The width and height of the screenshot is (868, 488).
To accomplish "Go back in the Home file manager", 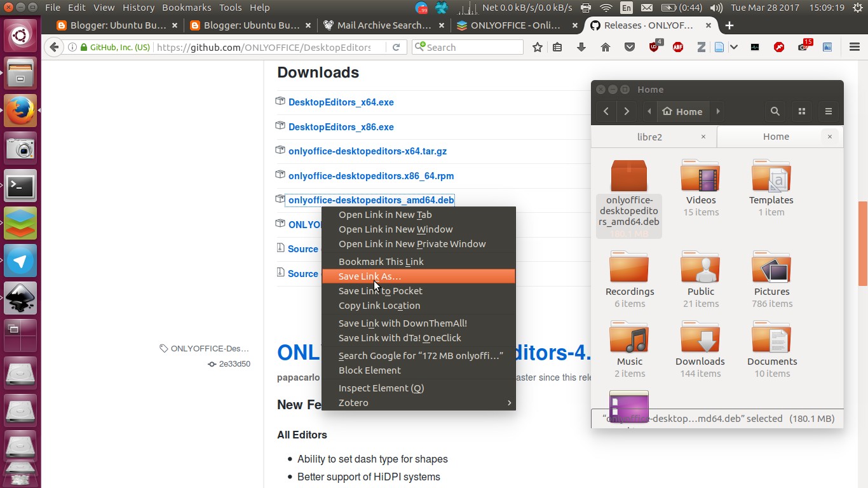I will [x=606, y=111].
